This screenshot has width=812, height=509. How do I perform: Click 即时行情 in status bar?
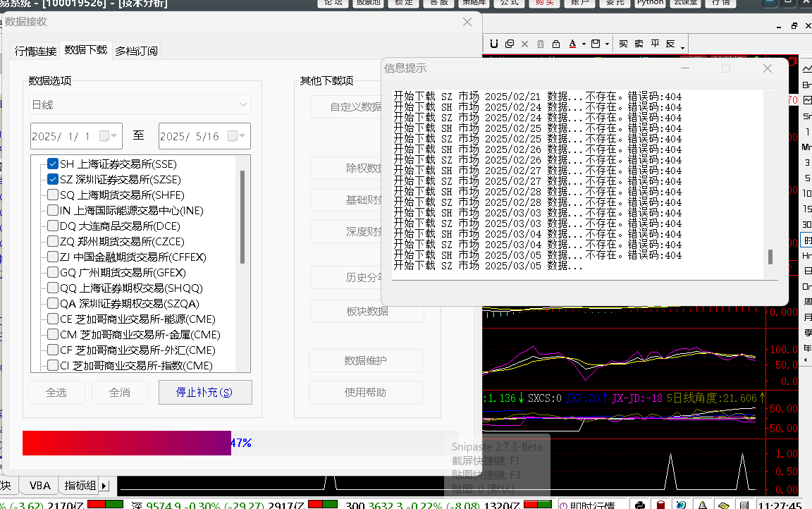[592, 505]
